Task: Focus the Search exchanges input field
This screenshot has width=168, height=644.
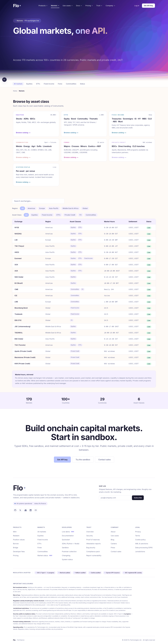Action: [x=38, y=201]
